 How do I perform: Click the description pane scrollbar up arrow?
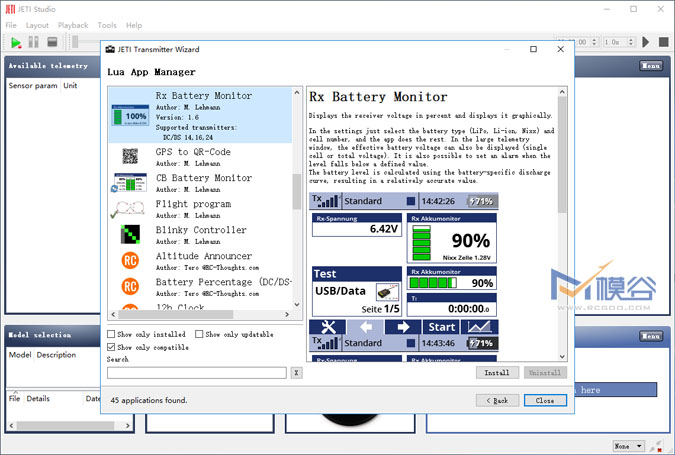562,92
